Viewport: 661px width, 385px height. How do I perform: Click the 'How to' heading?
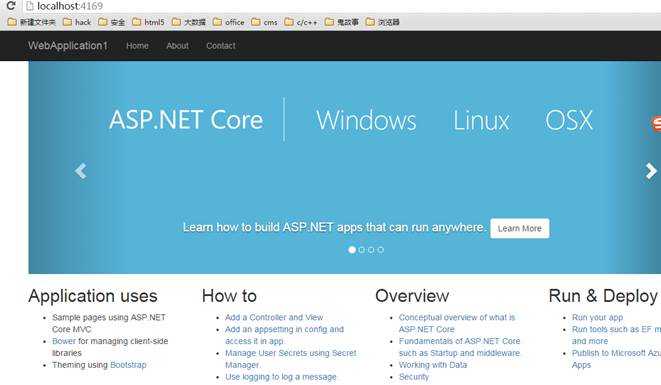tap(229, 296)
